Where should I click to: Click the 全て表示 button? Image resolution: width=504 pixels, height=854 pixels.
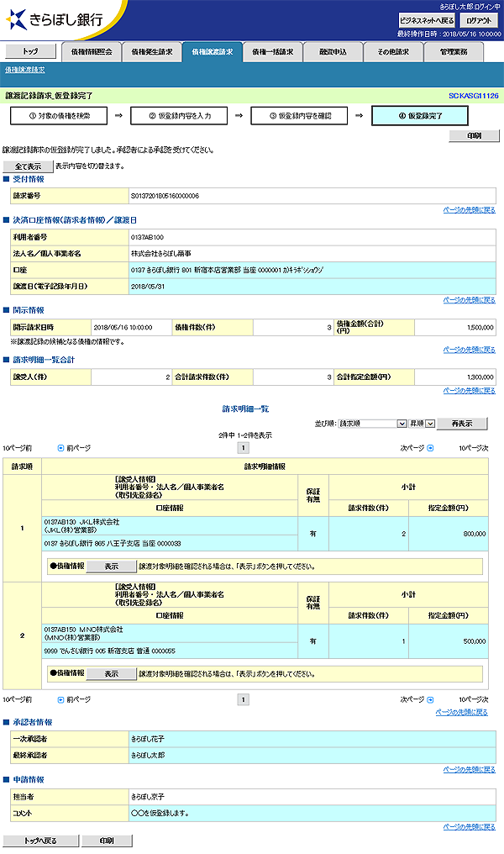click(x=28, y=166)
